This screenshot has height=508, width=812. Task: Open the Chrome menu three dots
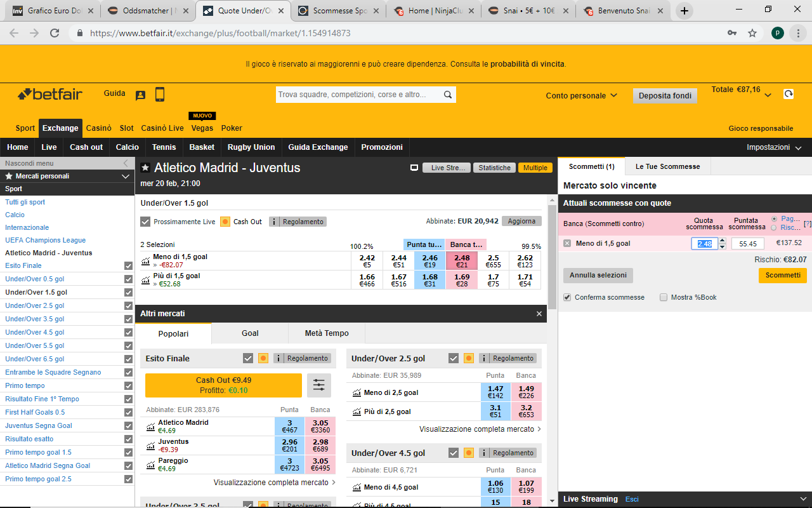[797, 33]
